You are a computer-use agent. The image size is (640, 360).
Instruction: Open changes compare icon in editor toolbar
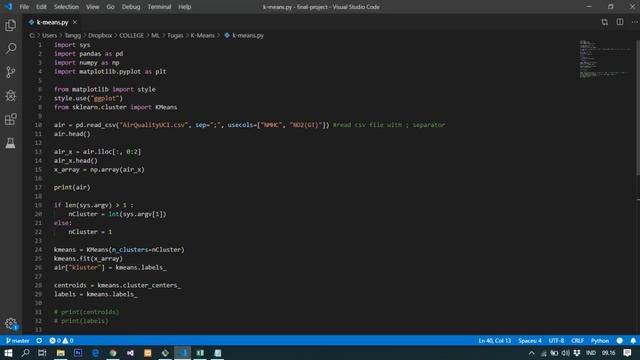point(604,22)
